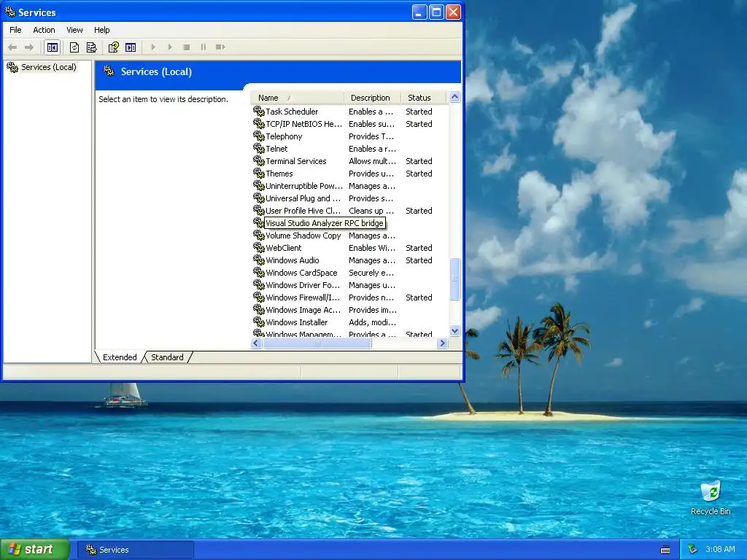
Task: Click the Properties pane toolbar icon
Action: tap(131, 47)
